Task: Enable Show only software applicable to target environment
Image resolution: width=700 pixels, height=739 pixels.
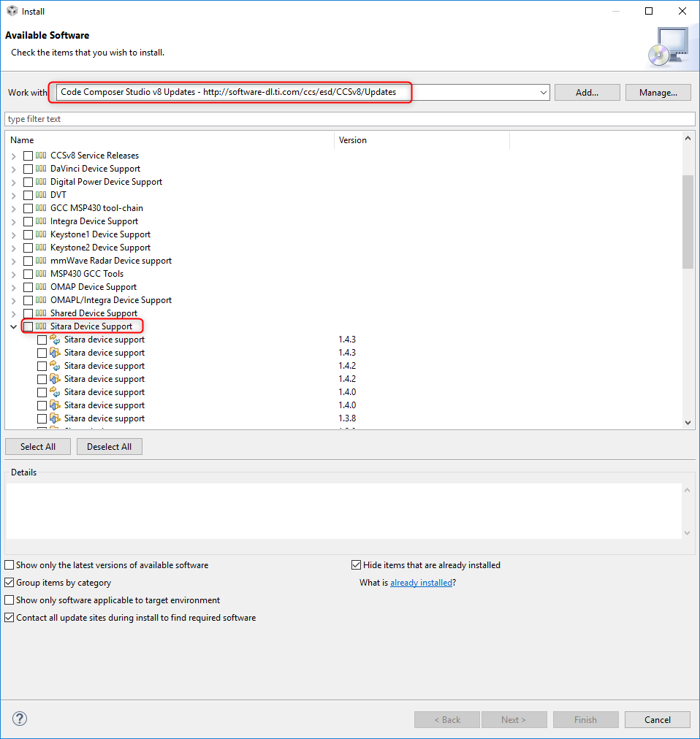Action: tap(9, 600)
